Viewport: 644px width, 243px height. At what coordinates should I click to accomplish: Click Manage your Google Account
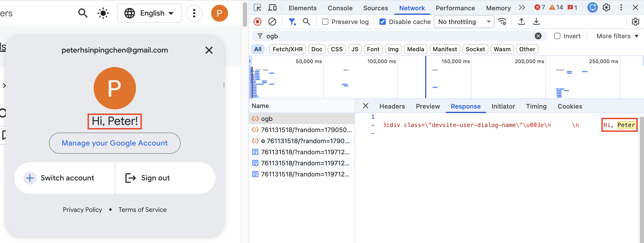(x=115, y=143)
